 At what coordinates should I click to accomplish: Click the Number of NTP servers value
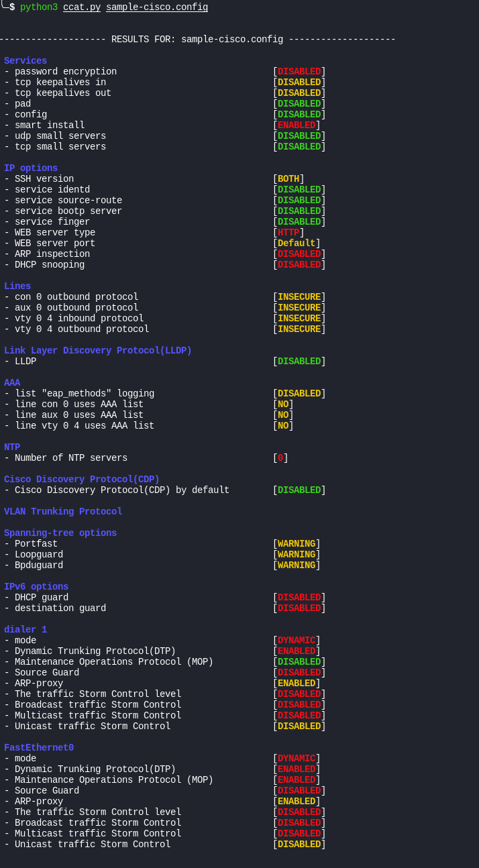click(x=280, y=458)
